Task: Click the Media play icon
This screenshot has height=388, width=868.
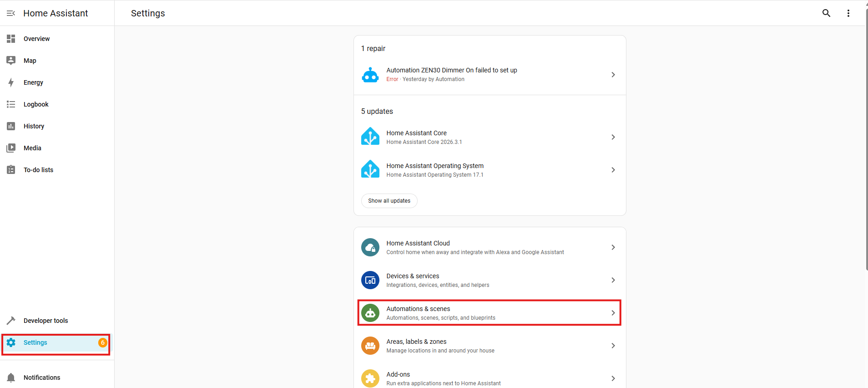Action: tap(11, 148)
